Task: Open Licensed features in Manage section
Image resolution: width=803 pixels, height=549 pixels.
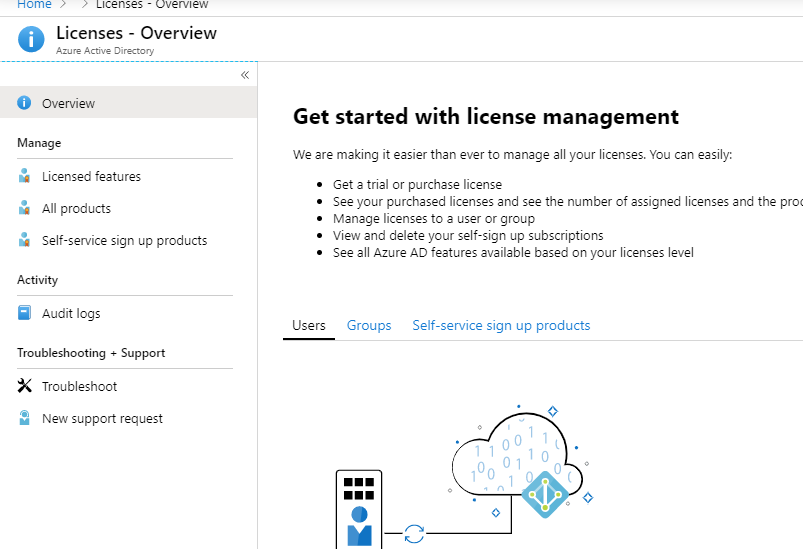Action: pyautogui.click(x=91, y=177)
